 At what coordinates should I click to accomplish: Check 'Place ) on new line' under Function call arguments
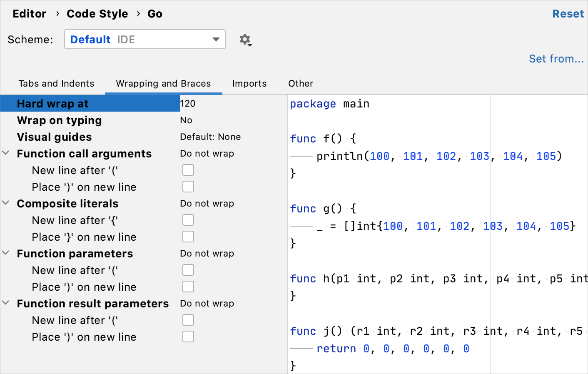click(x=188, y=187)
